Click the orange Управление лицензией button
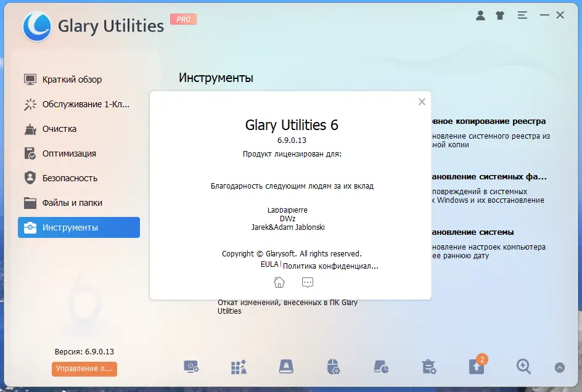The image size is (582, 392). tap(84, 369)
